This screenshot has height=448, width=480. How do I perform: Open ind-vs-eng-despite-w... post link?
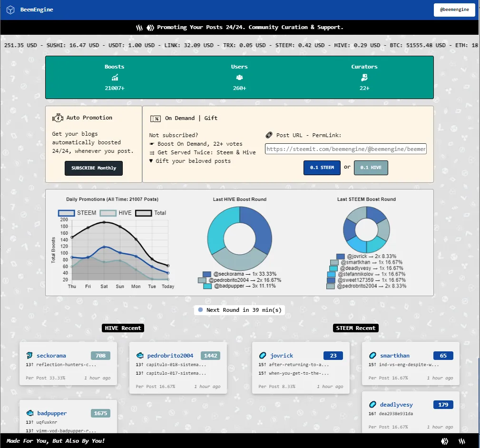(x=409, y=365)
